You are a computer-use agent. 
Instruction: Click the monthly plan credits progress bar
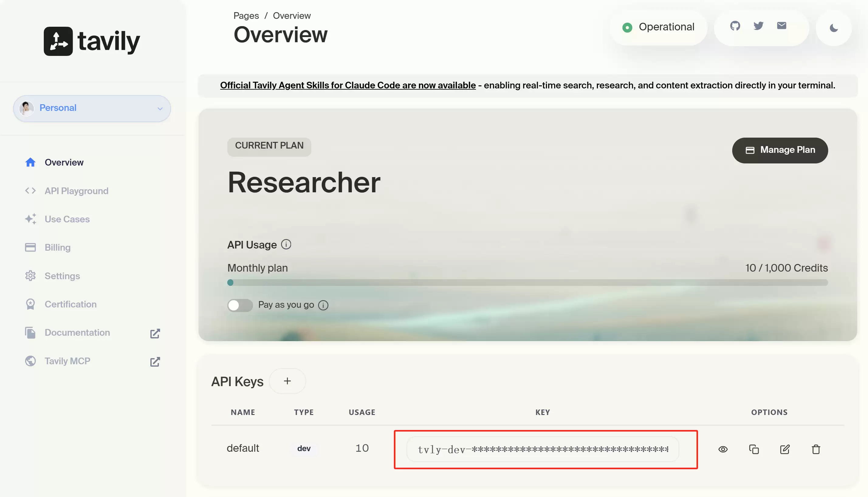527,283
